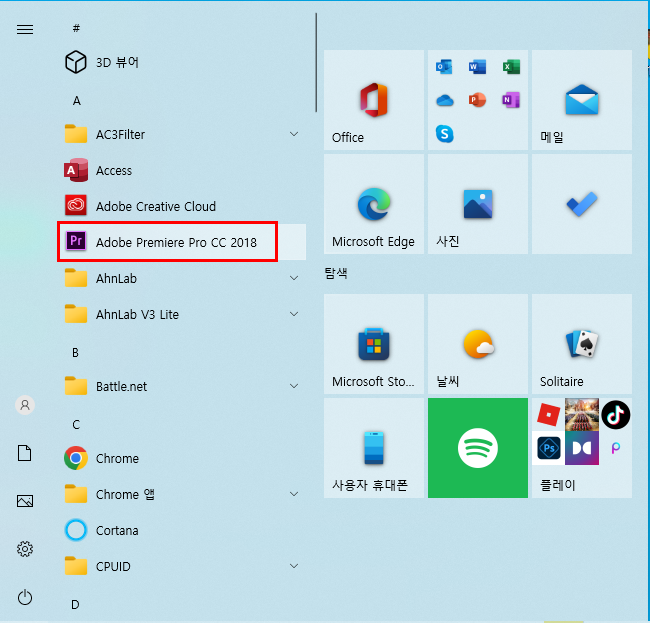Click the app list scrollbar thumb
650x623 pixels.
pyautogui.click(x=316, y=62)
